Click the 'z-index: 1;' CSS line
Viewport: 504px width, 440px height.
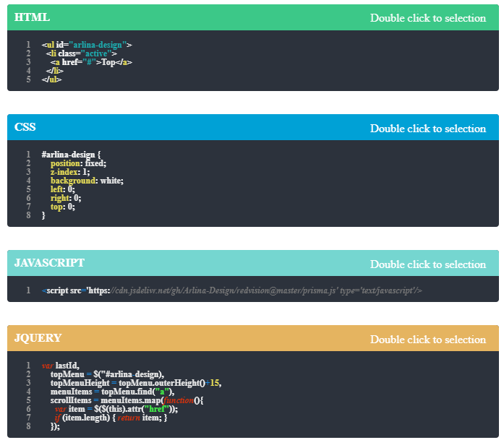[x=70, y=172]
